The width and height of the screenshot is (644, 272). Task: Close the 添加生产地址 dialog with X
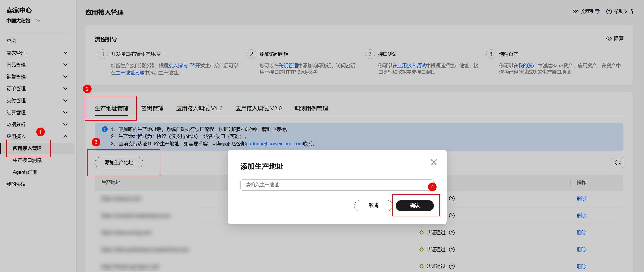tap(434, 162)
